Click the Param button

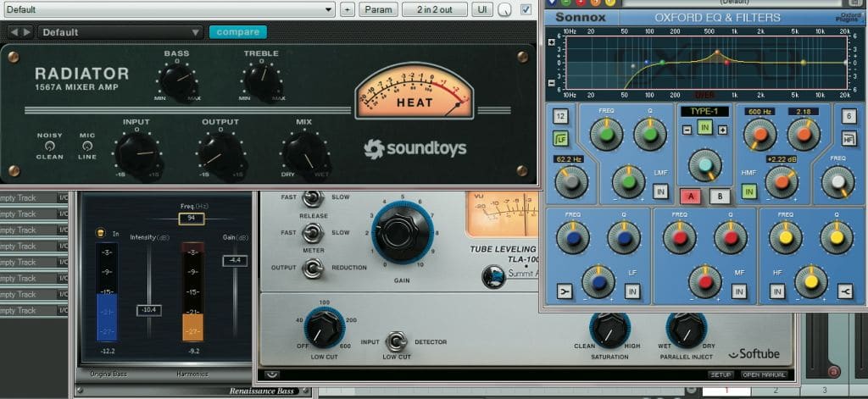tap(379, 9)
